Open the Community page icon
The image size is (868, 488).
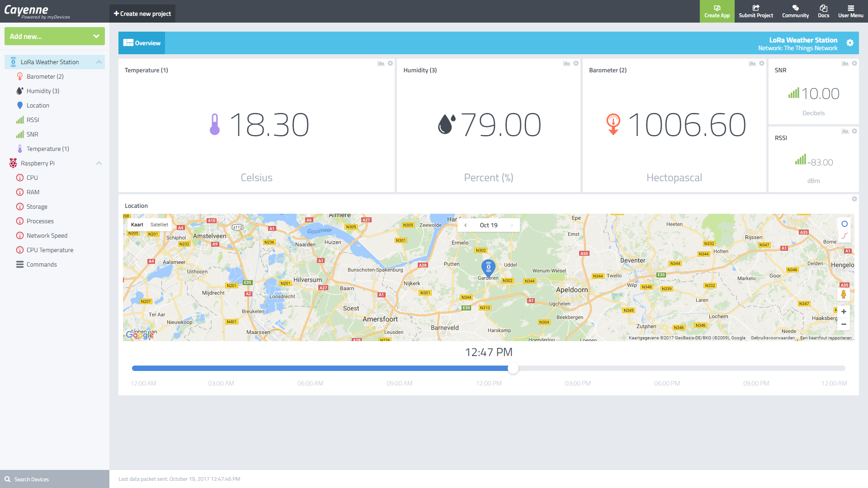click(x=795, y=11)
